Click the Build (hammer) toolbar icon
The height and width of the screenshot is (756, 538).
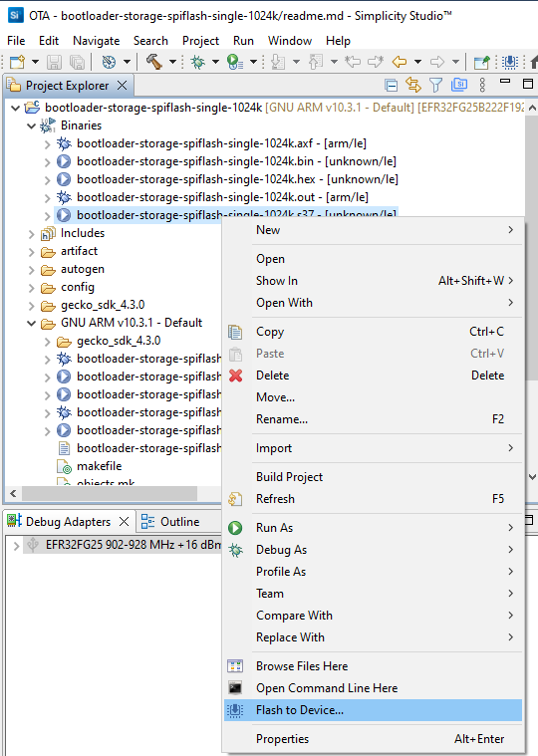point(153,62)
